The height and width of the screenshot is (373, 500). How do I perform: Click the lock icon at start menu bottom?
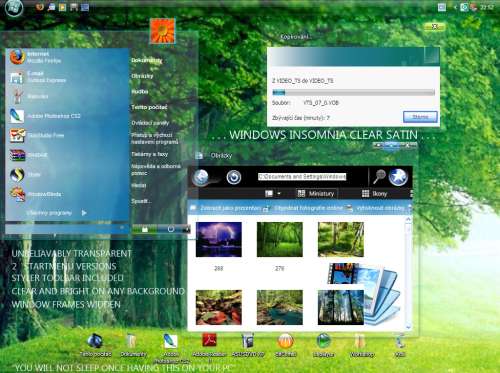click(145, 229)
